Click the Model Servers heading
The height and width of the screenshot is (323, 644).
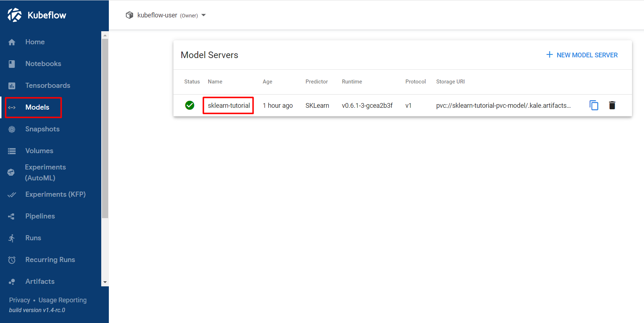(x=209, y=55)
